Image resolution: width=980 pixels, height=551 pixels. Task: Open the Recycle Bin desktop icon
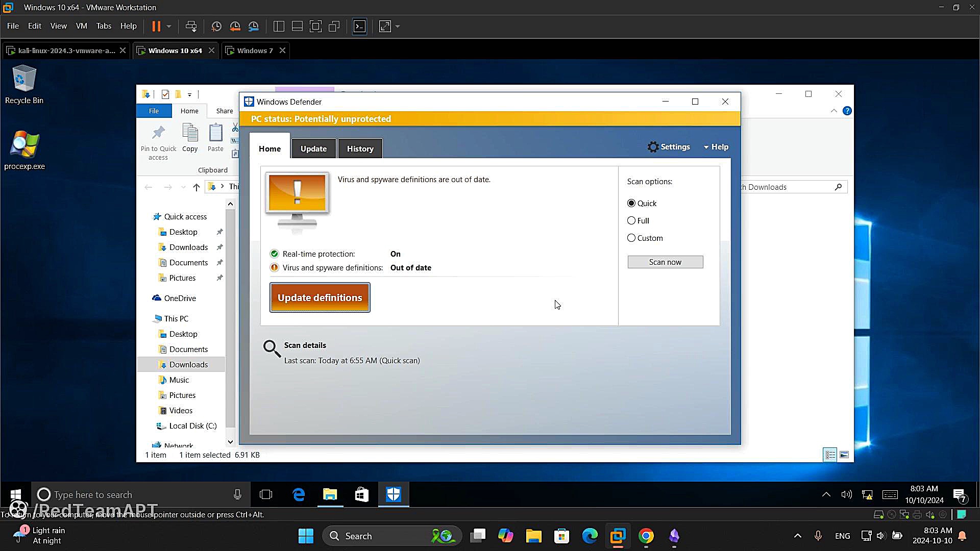click(x=24, y=84)
